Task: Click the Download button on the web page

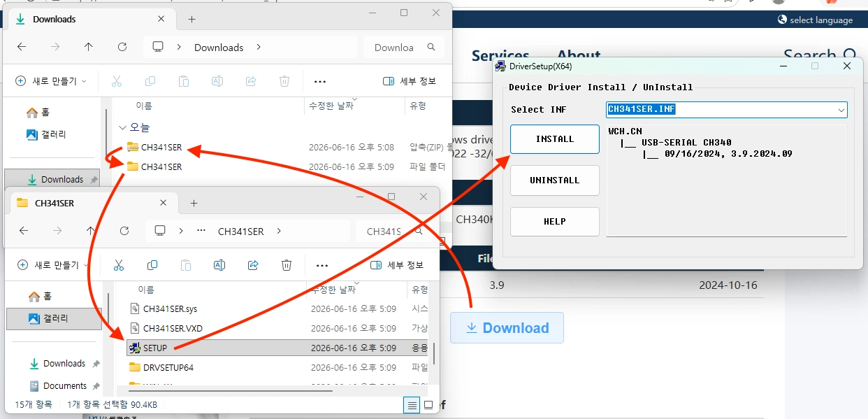Action: (x=507, y=327)
